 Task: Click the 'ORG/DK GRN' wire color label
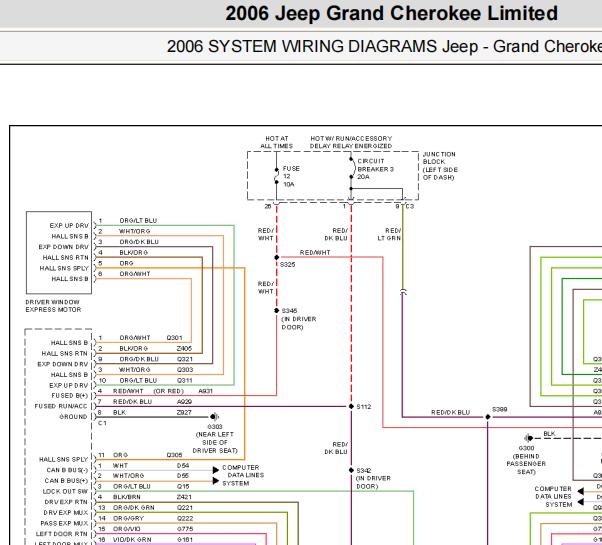(x=134, y=508)
